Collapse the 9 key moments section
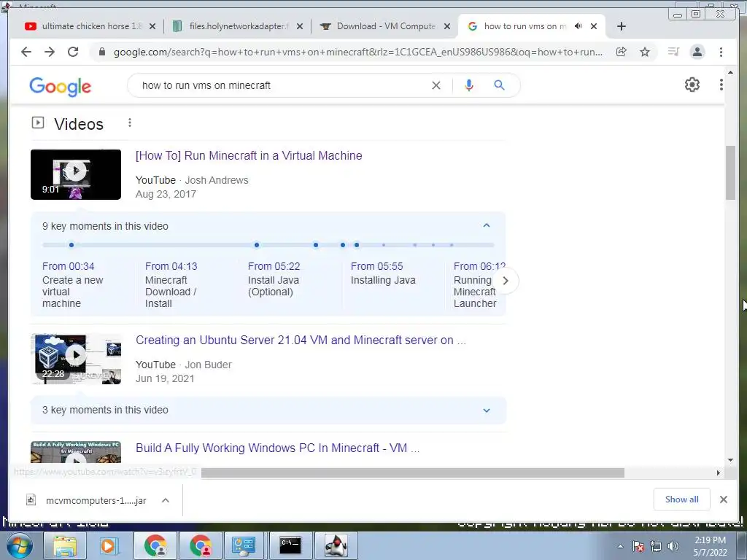 pyautogui.click(x=487, y=226)
